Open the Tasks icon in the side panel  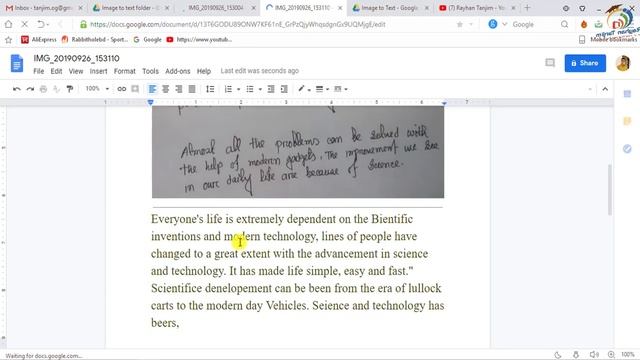[627, 149]
